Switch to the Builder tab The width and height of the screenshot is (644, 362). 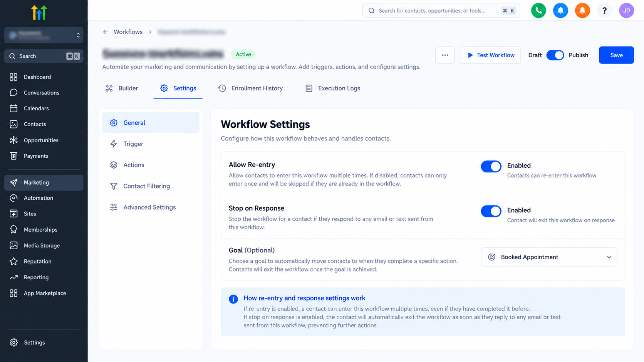(x=122, y=88)
